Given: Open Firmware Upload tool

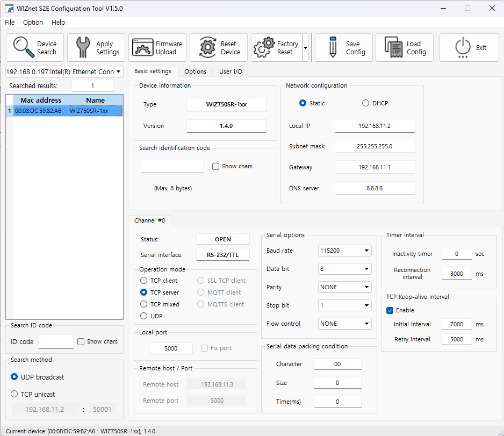Looking at the screenshot, I should click(157, 48).
